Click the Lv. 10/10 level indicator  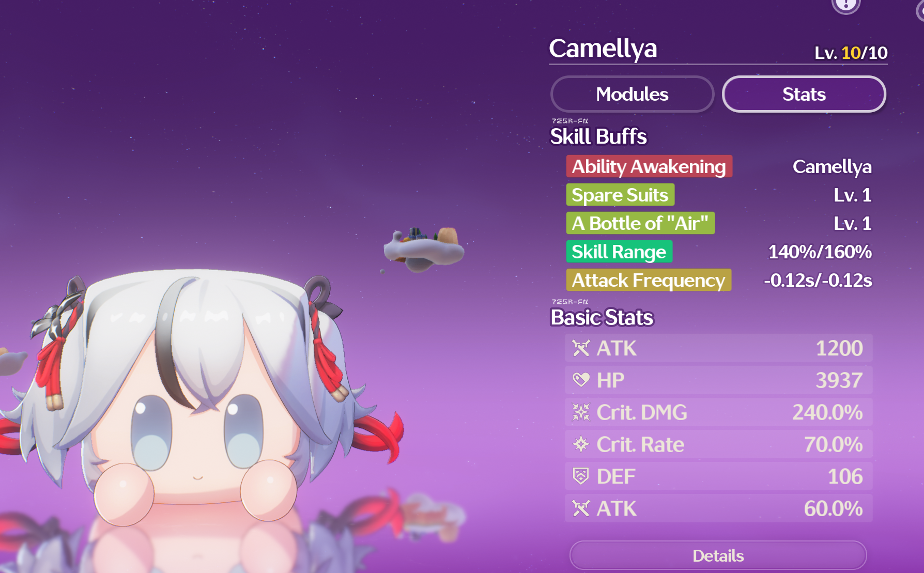click(x=851, y=53)
